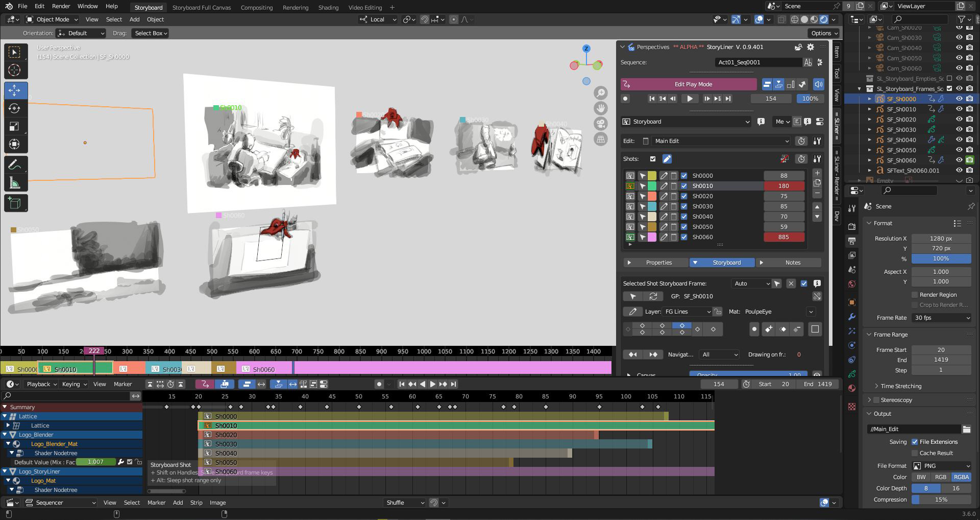This screenshot has height=520, width=980.
Task: Select the Measure tool
Action: coord(15,183)
